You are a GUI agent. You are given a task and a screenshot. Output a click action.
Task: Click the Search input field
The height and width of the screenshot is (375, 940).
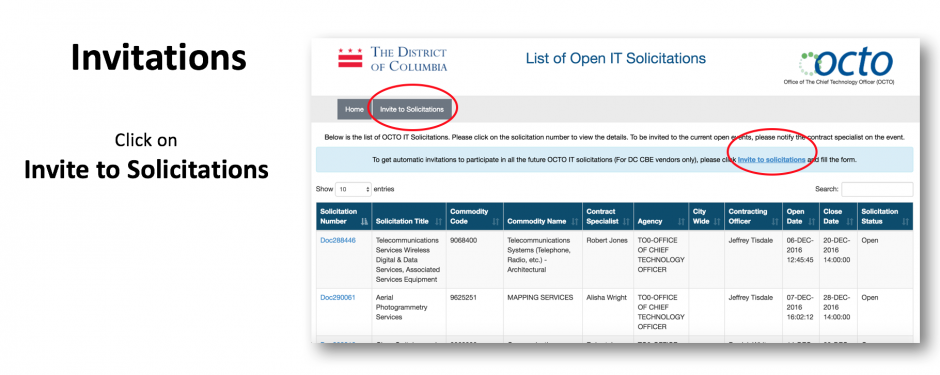point(877,189)
